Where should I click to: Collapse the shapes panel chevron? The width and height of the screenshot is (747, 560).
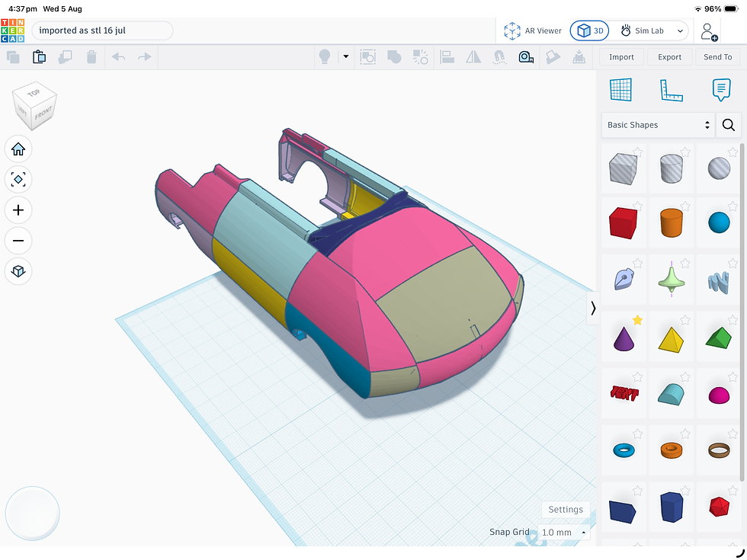(593, 308)
